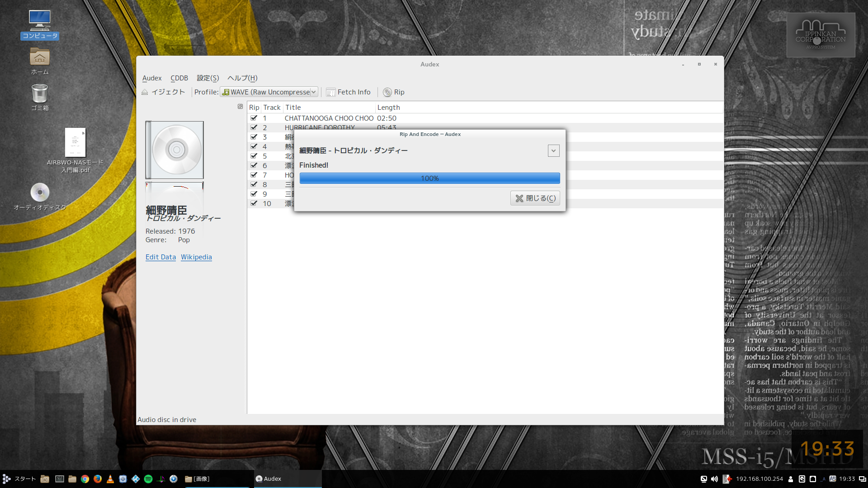The image size is (868, 488).
Task: Toggle rip checkbox for track 5
Action: tap(254, 156)
